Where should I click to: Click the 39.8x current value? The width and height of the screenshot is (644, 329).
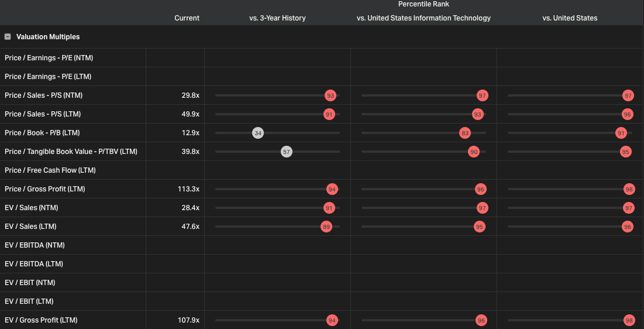click(191, 152)
